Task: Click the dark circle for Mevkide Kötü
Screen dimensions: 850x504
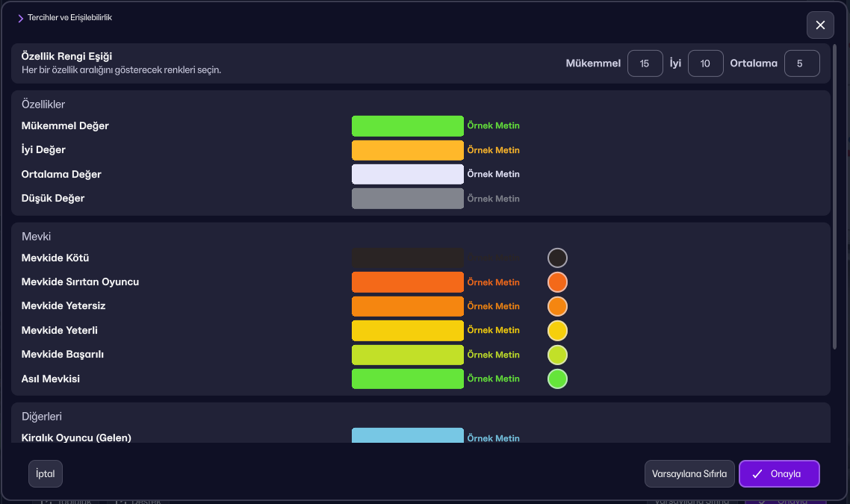Action: 557,258
